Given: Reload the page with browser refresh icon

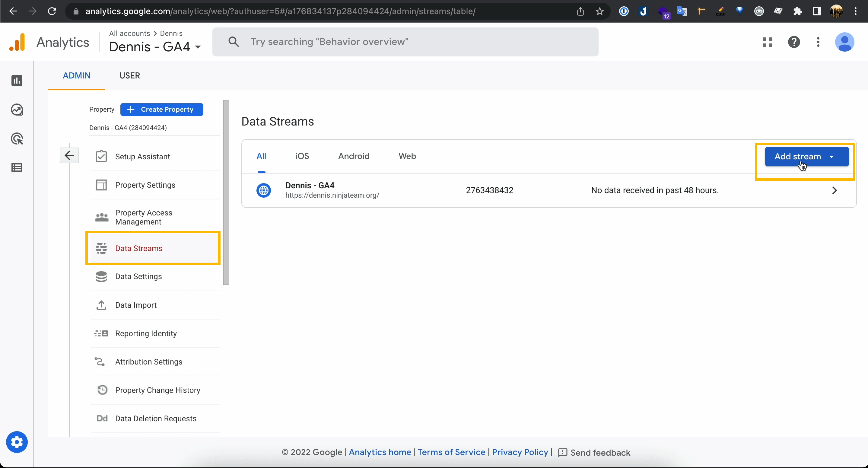Looking at the screenshot, I should tap(52, 11).
